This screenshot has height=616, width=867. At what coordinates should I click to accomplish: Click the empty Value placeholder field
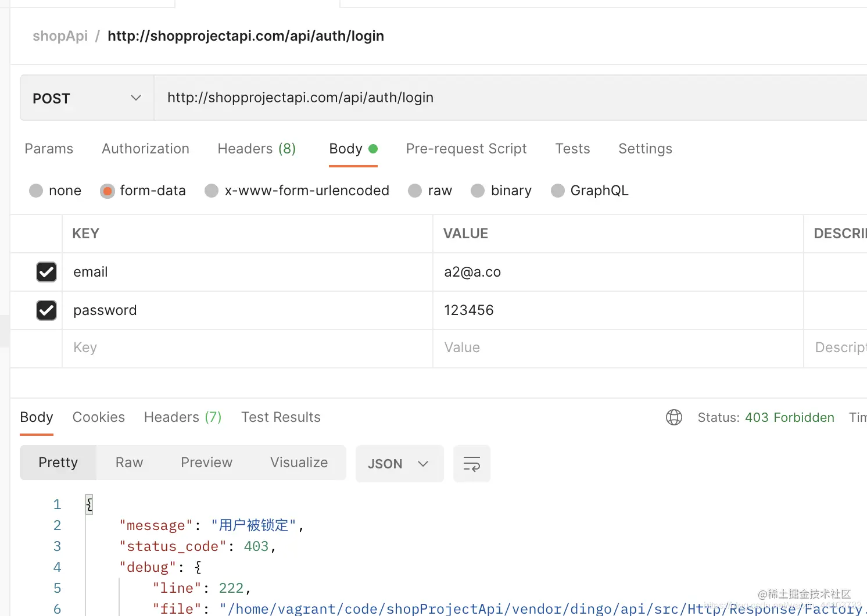(x=618, y=348)
